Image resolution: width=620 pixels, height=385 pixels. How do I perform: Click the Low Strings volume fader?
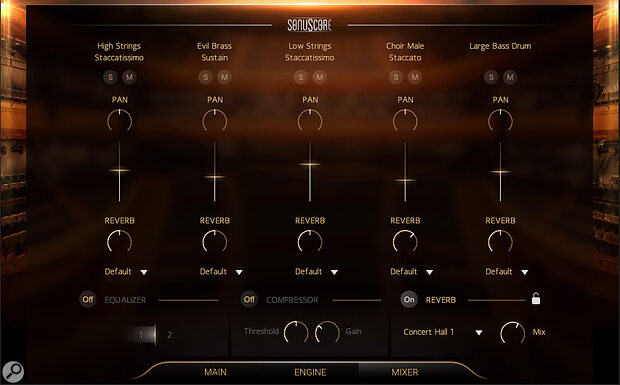pyautogui.click(x=310, y=164)
